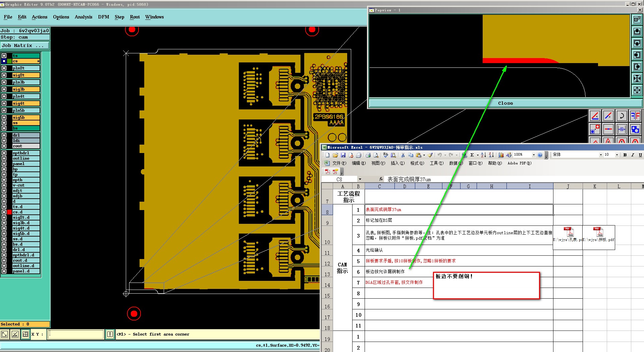
Task: Click the Popview pan right arrow icon
Action: [x=637, y=67]
